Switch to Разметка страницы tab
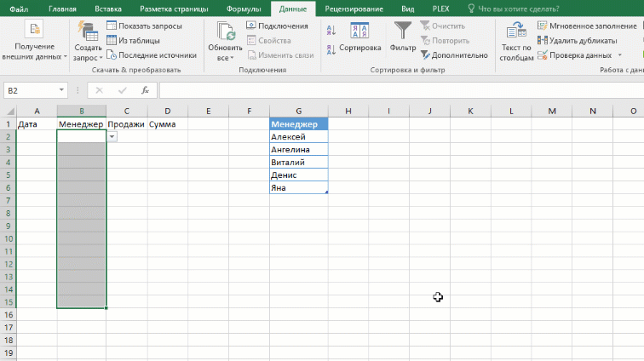Image resolution: width=644 pixels, height=361 pixels. [x=174, y=9]
